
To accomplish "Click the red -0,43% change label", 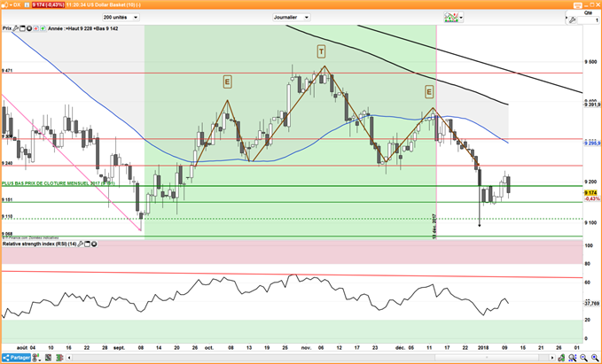I will tap(591, 198).
